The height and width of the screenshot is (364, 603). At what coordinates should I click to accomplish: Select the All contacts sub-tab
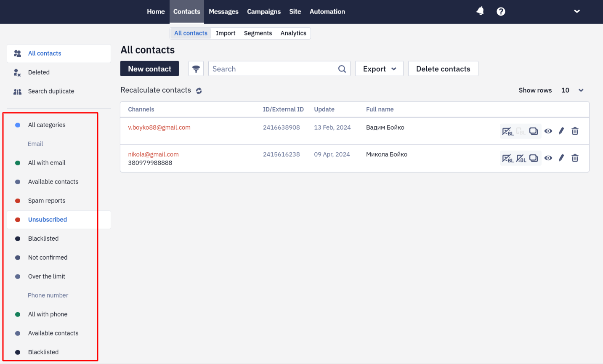[191, 33]
